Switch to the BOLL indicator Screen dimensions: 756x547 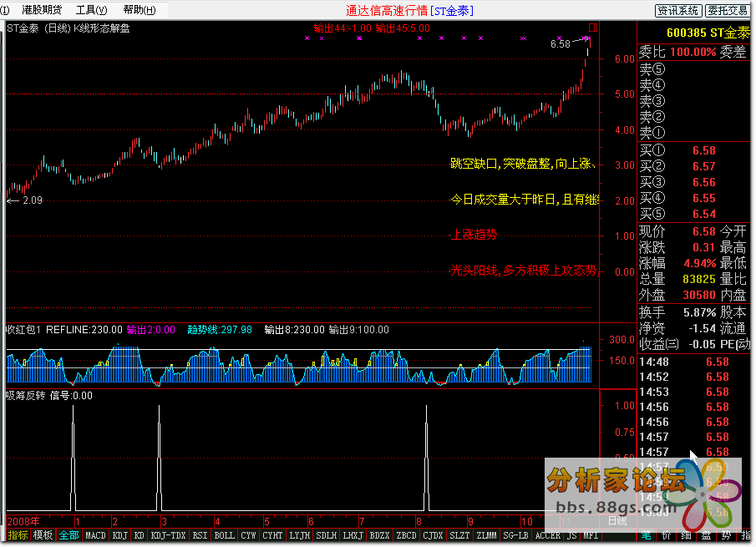pos(224,535)
